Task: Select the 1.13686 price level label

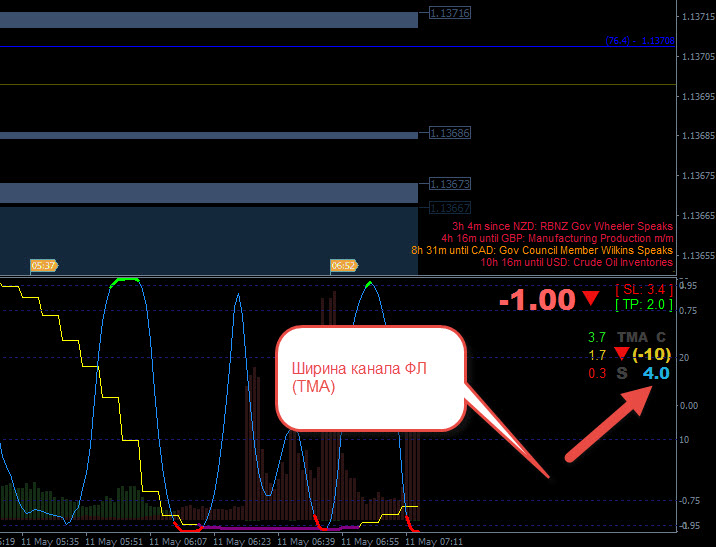Action: 450,133
